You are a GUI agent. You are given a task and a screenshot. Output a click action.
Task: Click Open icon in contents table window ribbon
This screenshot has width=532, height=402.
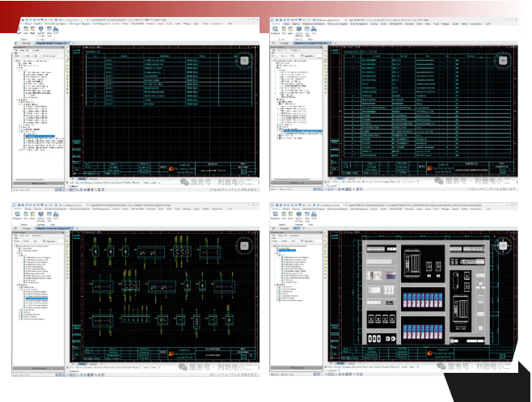[32, 31]
